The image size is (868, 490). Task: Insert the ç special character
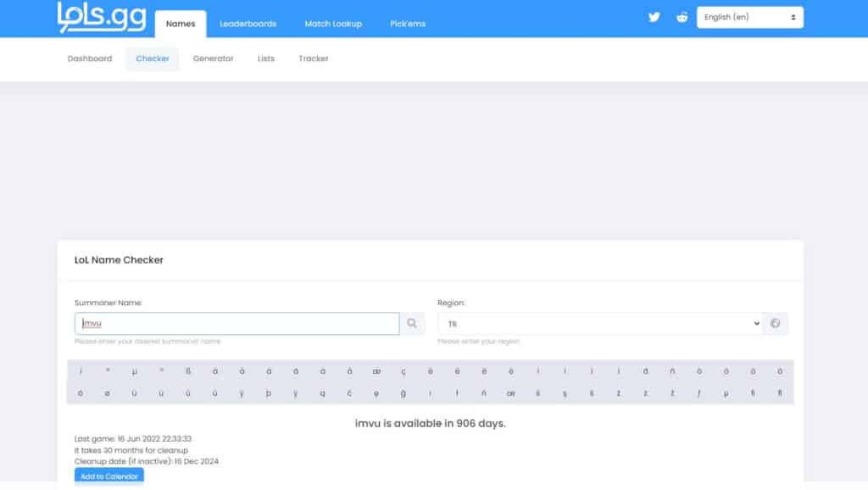403,371
